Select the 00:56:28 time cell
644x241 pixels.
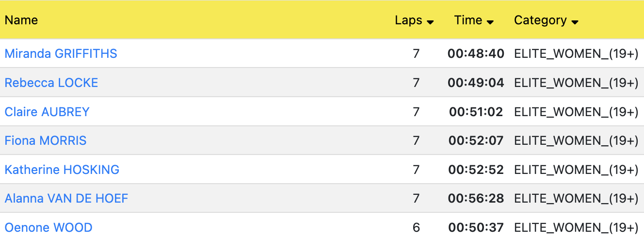pos(476,199)
